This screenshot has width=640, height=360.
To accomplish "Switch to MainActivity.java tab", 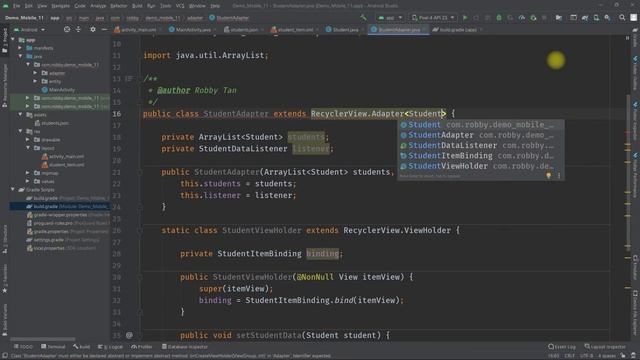I will tap(190, 29).
